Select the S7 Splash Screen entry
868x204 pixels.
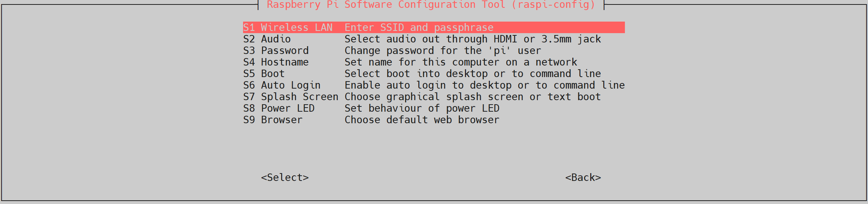click(291, 97)
